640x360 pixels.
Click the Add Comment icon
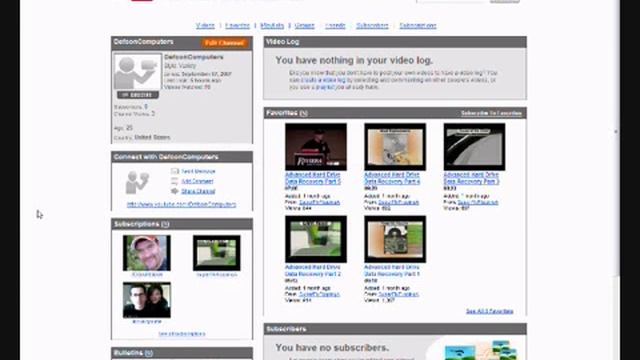(175, 181)
